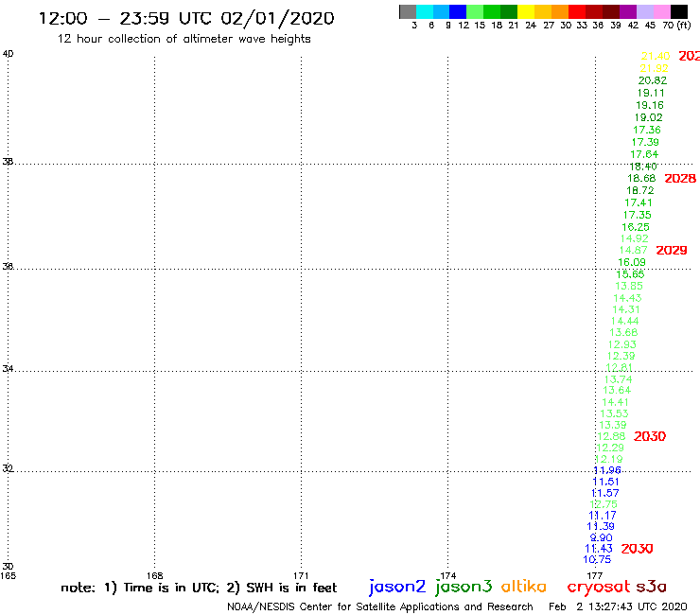The height and width of the screenshot is (615, 700).
Task: Click the 10.75 reading at the track bottom
Action: click(597, 559)
